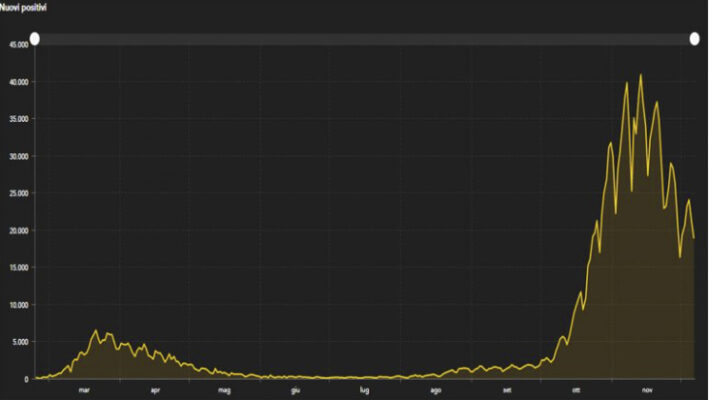Select the "nov" label on the x-axis
The height and width of the screenshot is (400, 709).
(x=647, y=390)
